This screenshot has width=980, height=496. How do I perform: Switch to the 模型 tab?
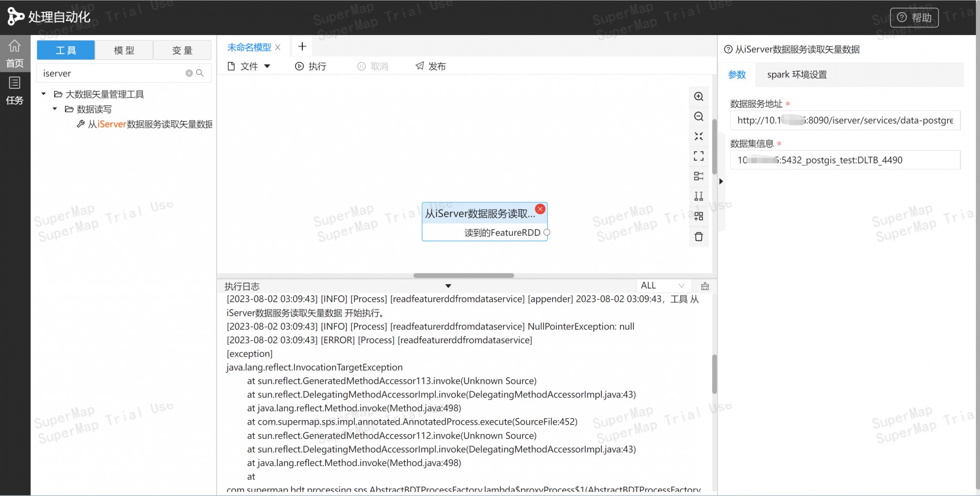click(124, 50)
